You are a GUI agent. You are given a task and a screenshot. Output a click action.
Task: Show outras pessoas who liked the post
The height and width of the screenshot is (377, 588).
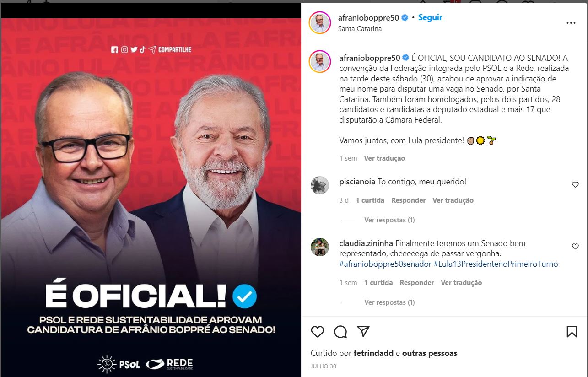pos(430,353)
